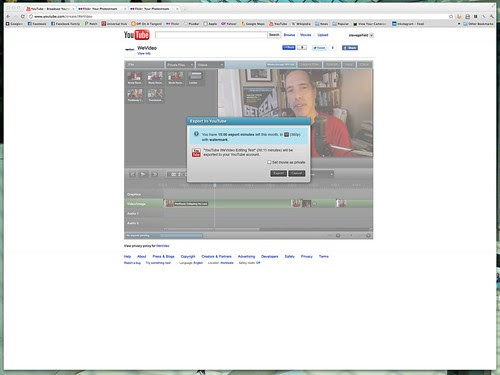
Task: Click the browser back arrow
Action: (8, 16)
